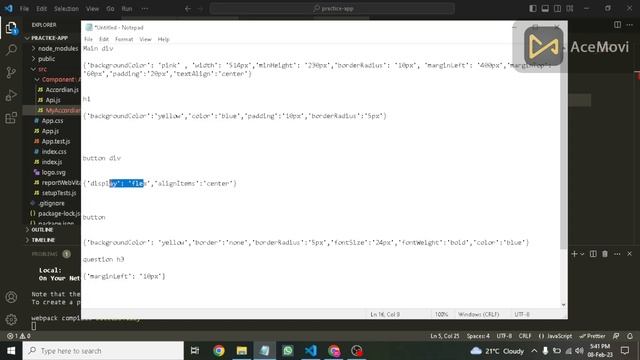Click Spaces: 4 indentation status item
The image size is (640, 360).
[x=478, y=336]
